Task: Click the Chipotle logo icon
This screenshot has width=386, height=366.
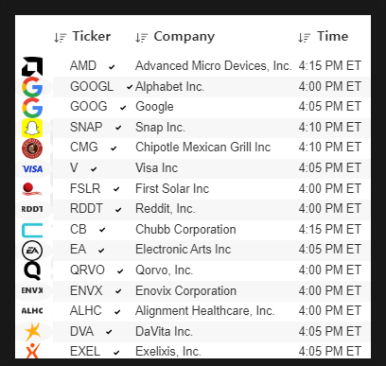Action: point(32,149)
